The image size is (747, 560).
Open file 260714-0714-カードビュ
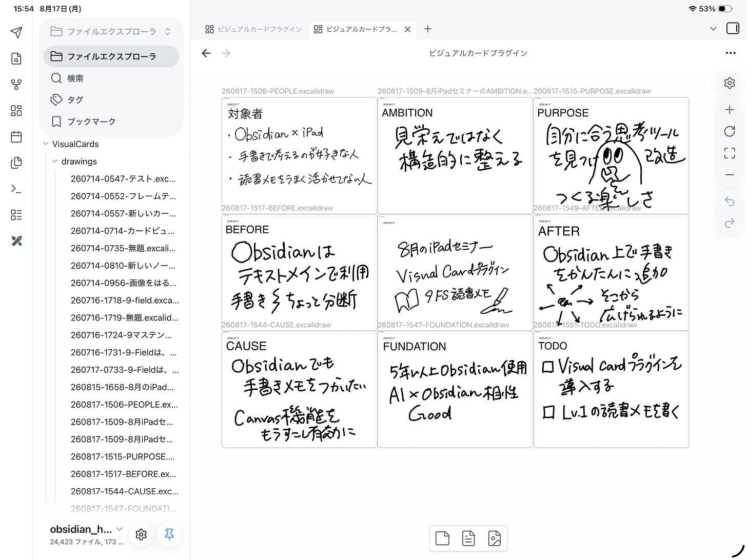pyautogui.click(x=123, y=231)
